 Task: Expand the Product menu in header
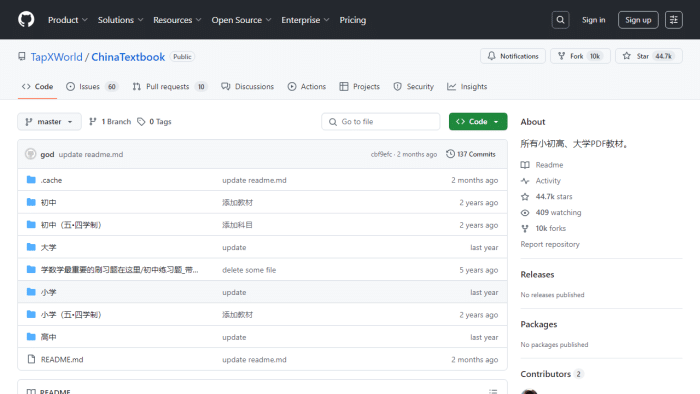pyautogui.click(x=67, y=20)
